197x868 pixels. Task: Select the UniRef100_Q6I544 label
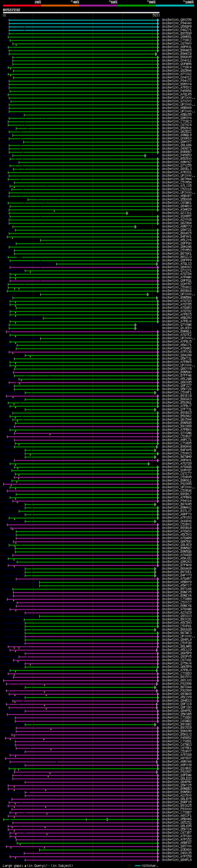point(176,419)
